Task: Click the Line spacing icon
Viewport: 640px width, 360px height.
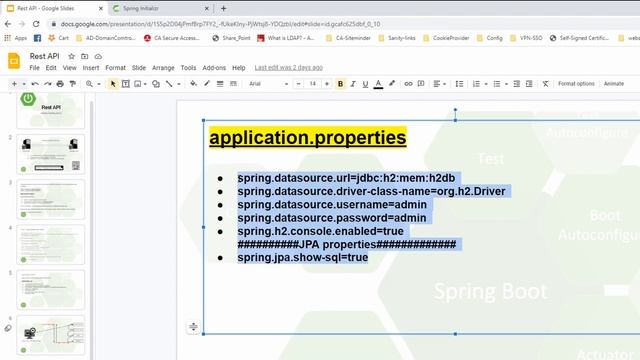Action: pyautogui.click(x=459, y=84)
